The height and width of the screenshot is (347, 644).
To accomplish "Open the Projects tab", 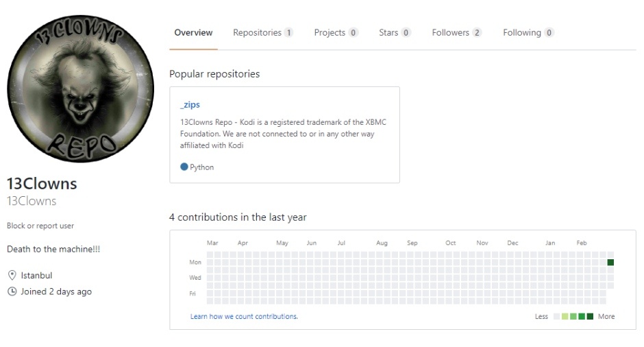I will coord(336,32).
